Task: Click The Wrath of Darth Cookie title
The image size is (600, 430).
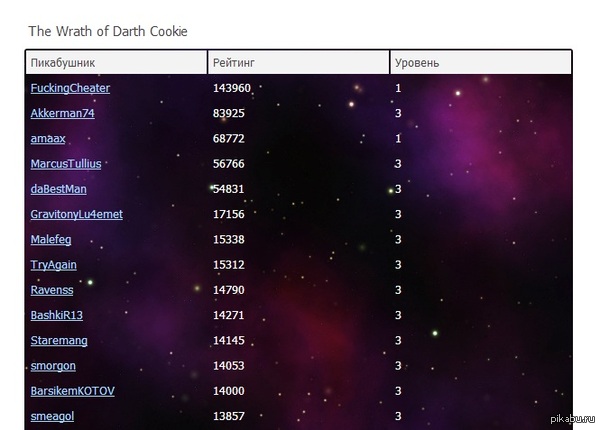Action: [108, 31]
